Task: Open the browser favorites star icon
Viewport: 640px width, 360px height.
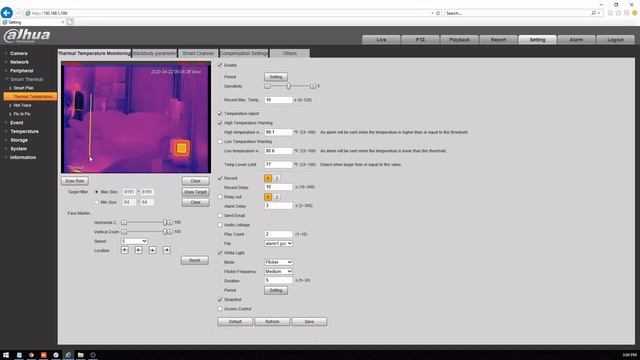Action: [618, 13]
